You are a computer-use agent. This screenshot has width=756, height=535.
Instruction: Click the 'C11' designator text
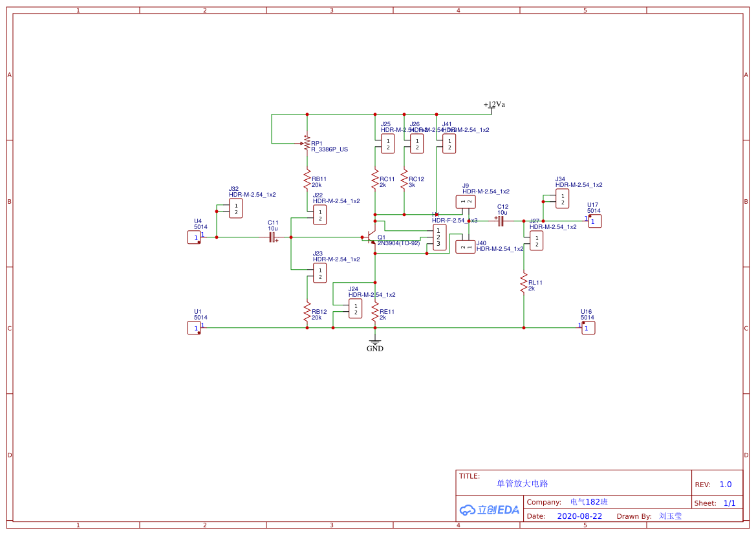[x=274, y=223]
